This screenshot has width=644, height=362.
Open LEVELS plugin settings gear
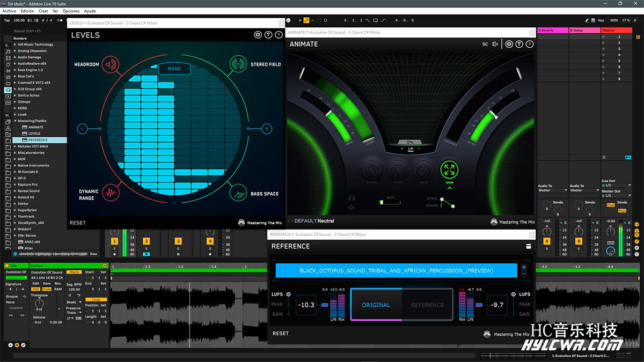coord(258,35)
